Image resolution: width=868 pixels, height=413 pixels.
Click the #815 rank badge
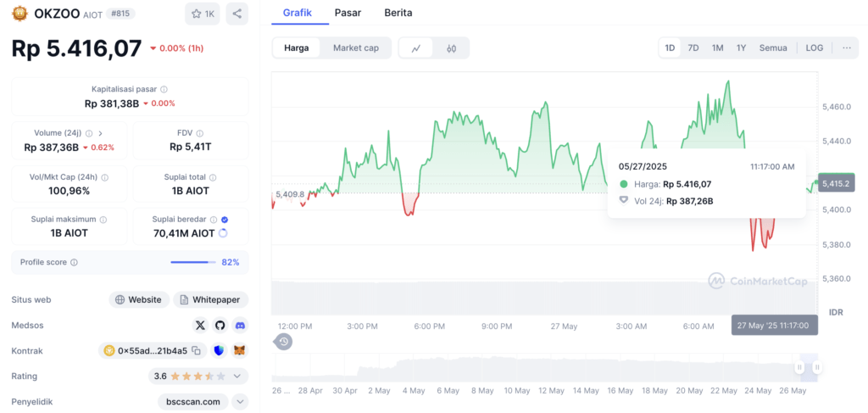[x=120, y=14]
